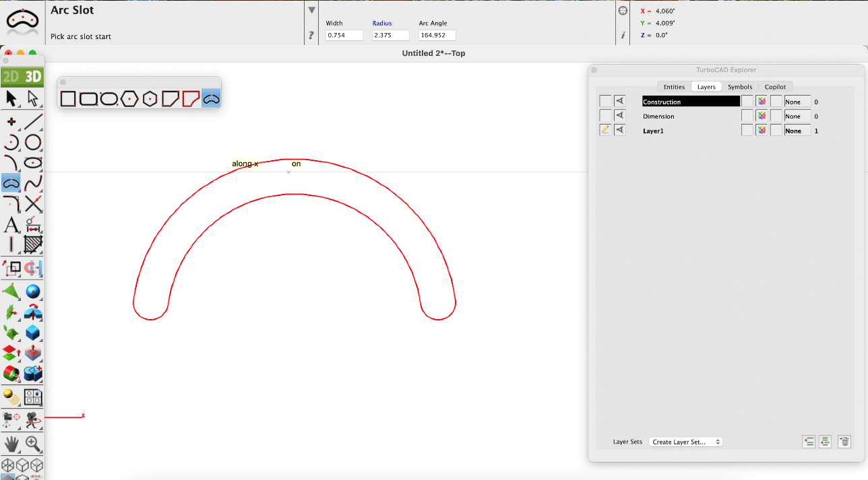Viewport: 868px width, 480px height.
Task: Select the Line tool in toolbox
Action: pyautogui.click(x=34, y=121)
